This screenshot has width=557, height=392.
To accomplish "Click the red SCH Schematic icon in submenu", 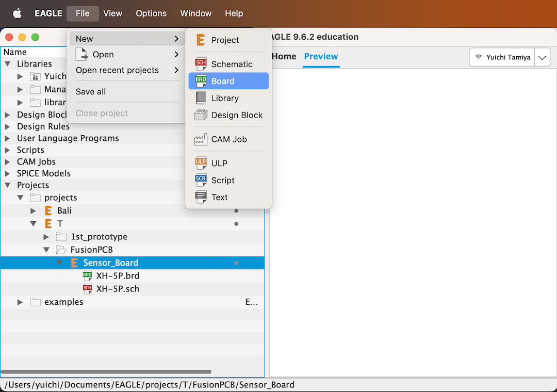I will (x=201, y=64).
